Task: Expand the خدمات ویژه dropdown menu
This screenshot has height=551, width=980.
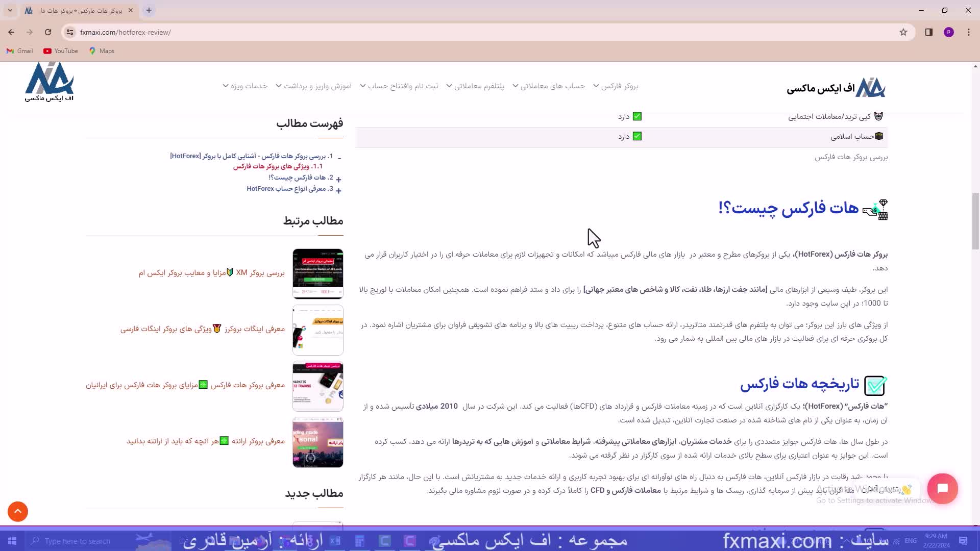Action: click(x=244, y=86)
